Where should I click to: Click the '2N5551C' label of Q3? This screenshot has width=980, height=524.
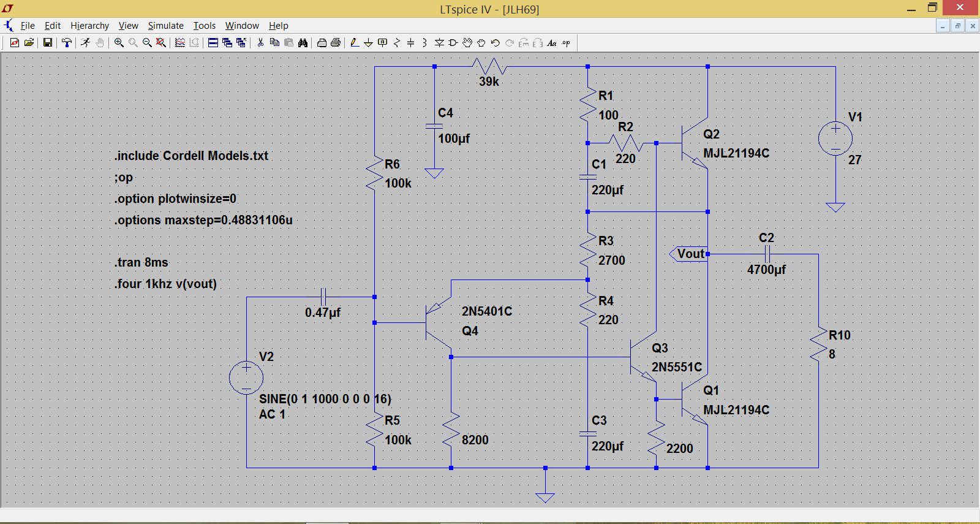[677, 367]
